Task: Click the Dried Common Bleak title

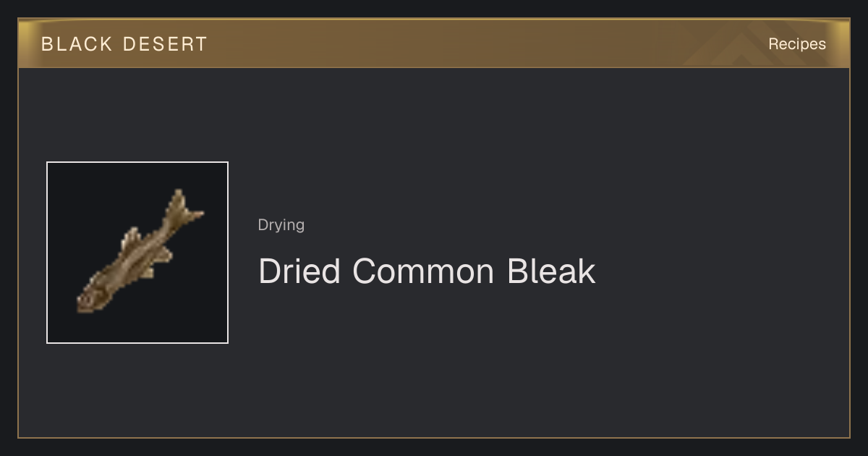Action: click(427, 271)
